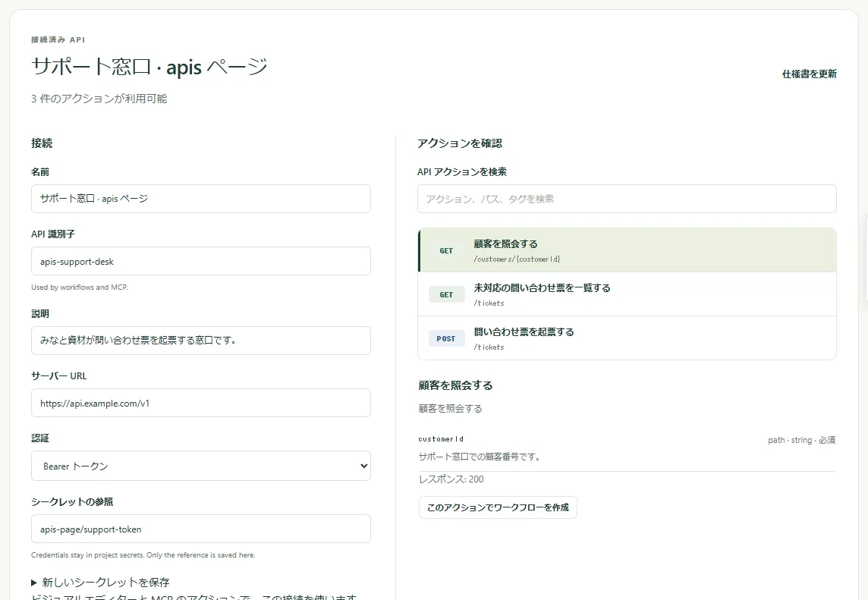868x600 pixels.
Task: Select the 顧客を照会する action row
Action: (x=627, y=250)
